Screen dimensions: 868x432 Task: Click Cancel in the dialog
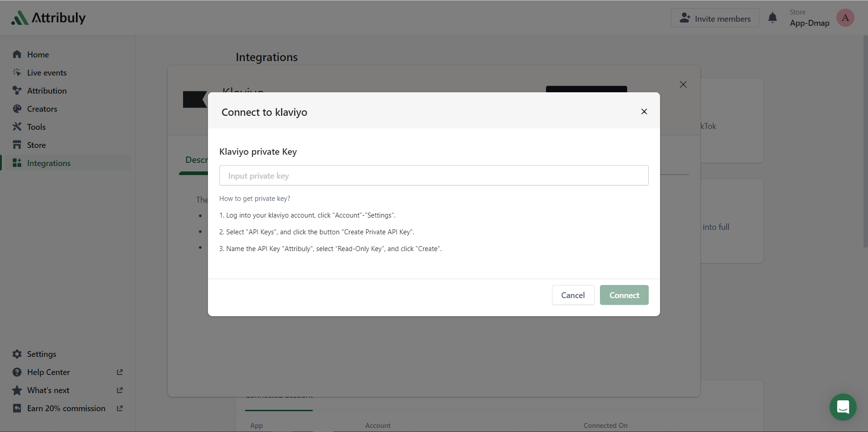coord(573,295)
